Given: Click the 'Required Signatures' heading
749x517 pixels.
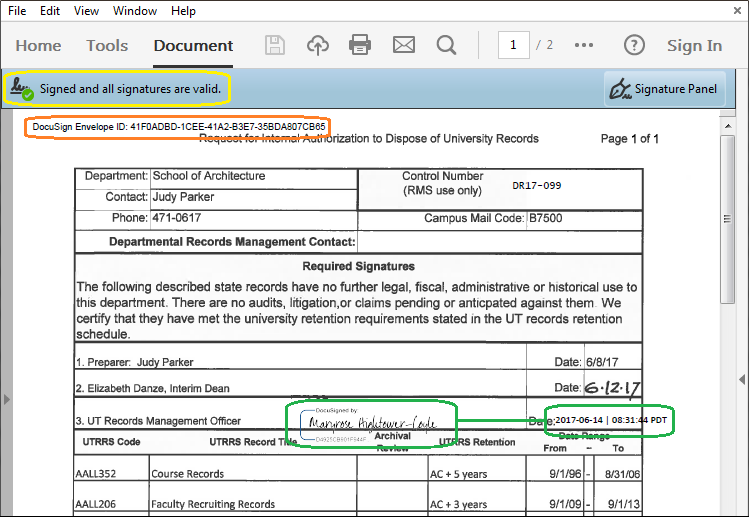Looking at the screenshot, I should click(358, 266).
